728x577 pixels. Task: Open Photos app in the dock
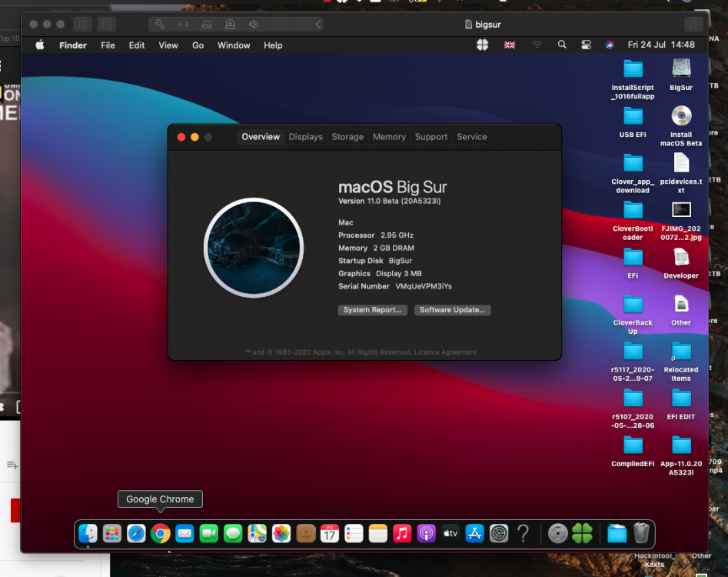[281, 533]
